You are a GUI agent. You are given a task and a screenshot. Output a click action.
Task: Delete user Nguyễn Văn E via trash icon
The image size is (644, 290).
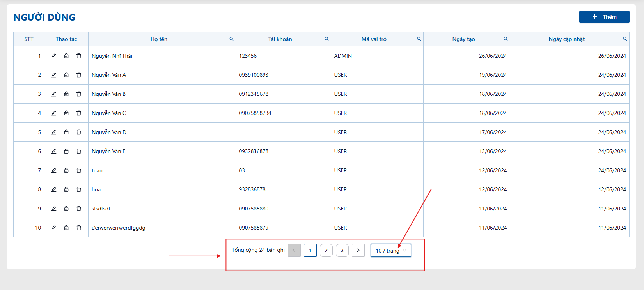click(79, 151)
